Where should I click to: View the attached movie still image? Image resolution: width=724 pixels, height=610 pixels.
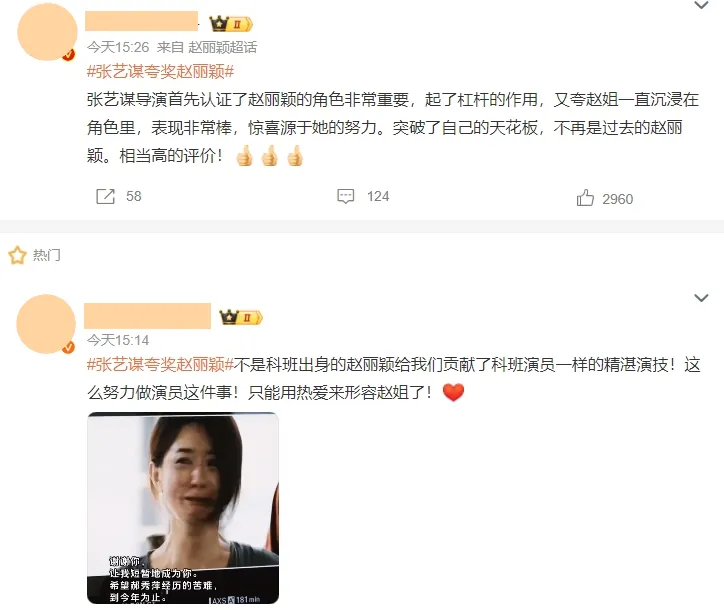pyautogui.click(x=183, y=508)
